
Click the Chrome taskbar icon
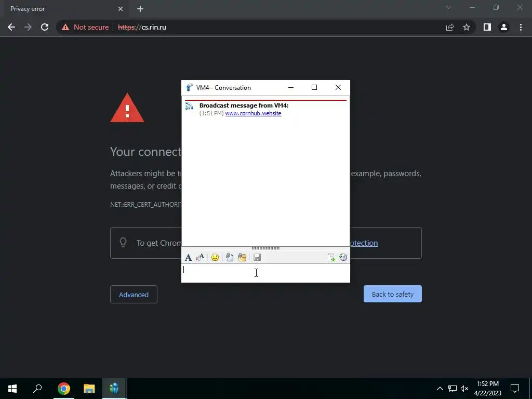pos(64,389)
